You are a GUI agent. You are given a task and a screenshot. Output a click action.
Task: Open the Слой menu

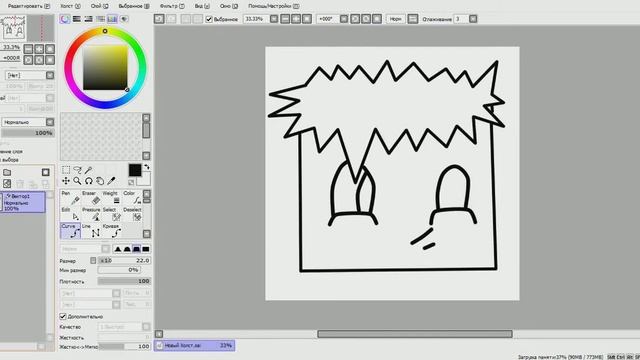click(99, 6)
